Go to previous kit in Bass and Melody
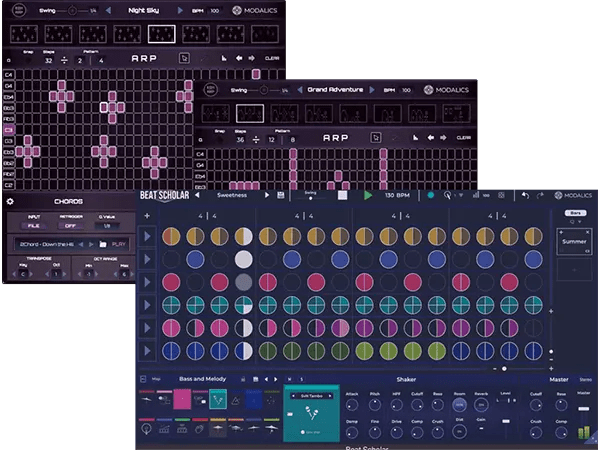The height and width of the screenshot is (450, 600). pyautogui.click(x=266, y=379)
